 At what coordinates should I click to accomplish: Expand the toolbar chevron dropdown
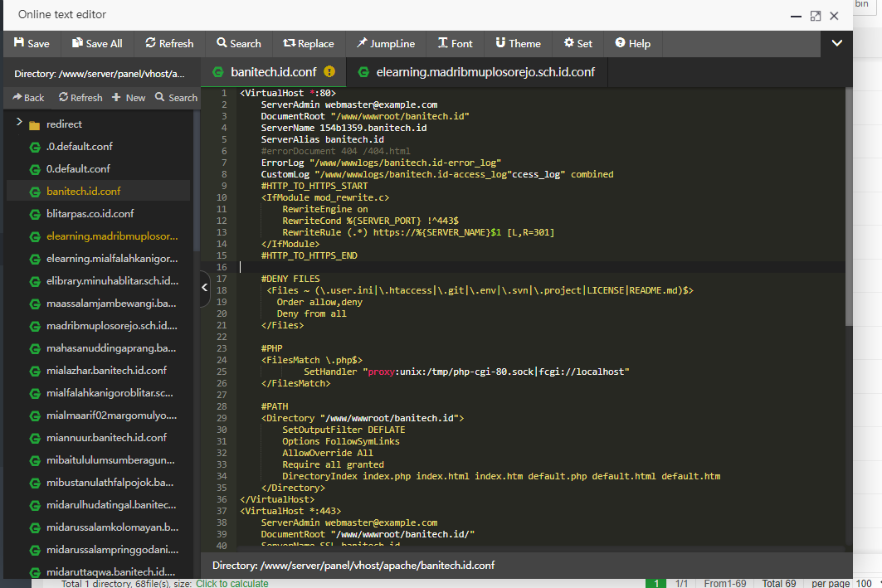coord(837,43)
